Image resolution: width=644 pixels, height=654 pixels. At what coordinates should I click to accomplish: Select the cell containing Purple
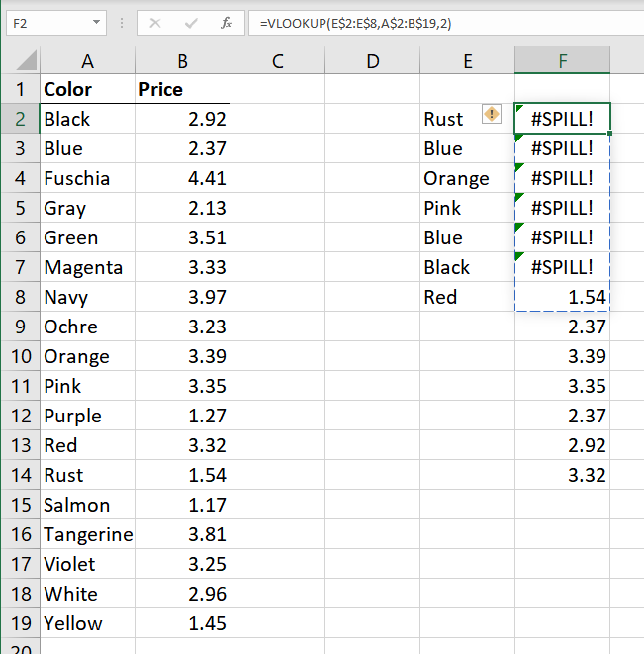pos(88,416)
